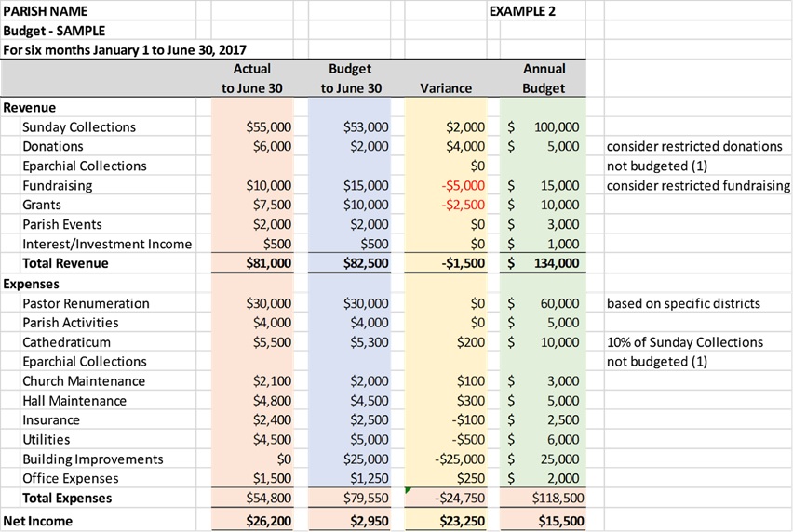This screenshot has width=793, height=532.
Task: Click Actual to June 30 Total Revenue $81,000
Action: (268, 263)
